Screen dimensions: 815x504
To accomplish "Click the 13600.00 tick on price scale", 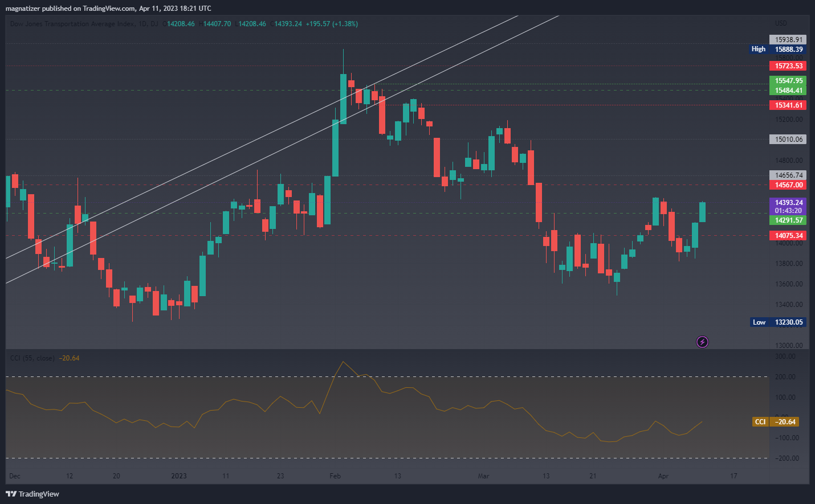I will [x=789, y=284].
